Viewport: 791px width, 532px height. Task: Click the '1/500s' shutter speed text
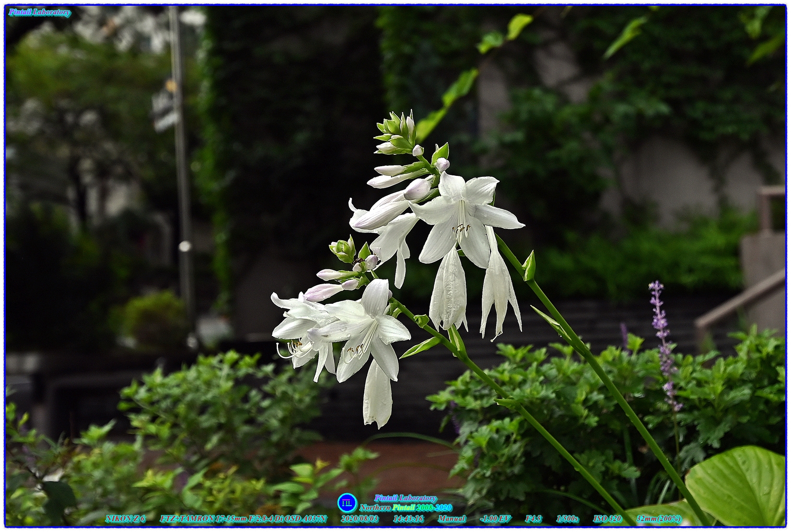click(568, 519)
